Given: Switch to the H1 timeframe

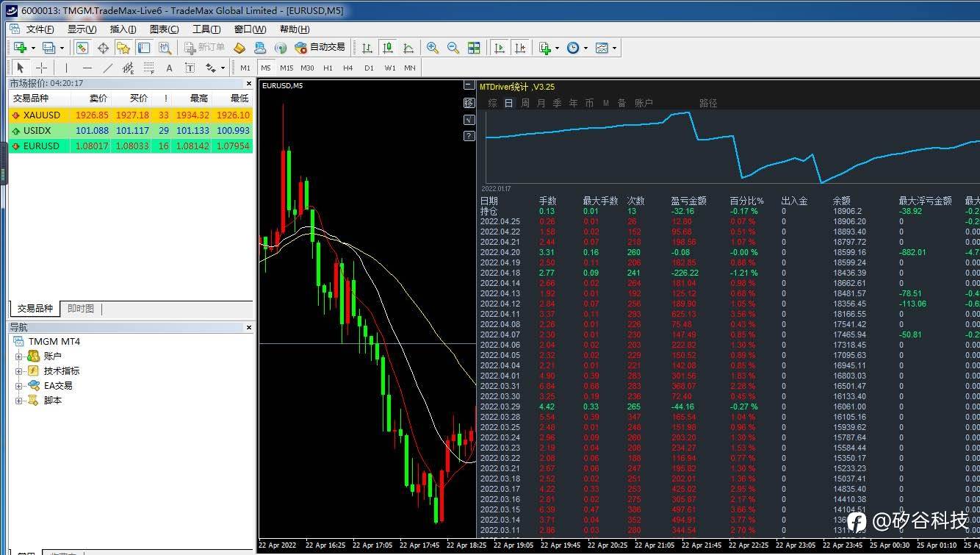Looking at the screenshot, I should (328, 68).
